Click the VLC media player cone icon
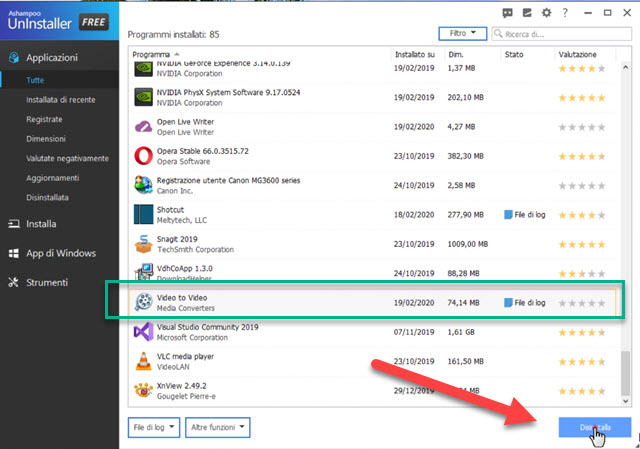Image resolution: width=640 pixels, height=449 pixels. click(x=144, y=361)
